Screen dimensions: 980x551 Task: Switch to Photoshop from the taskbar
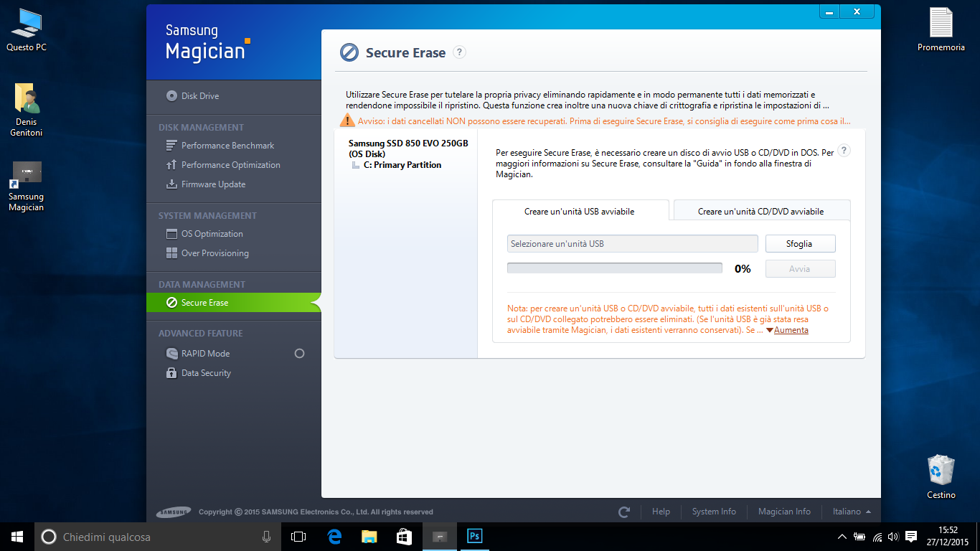[x=474, y=537]
